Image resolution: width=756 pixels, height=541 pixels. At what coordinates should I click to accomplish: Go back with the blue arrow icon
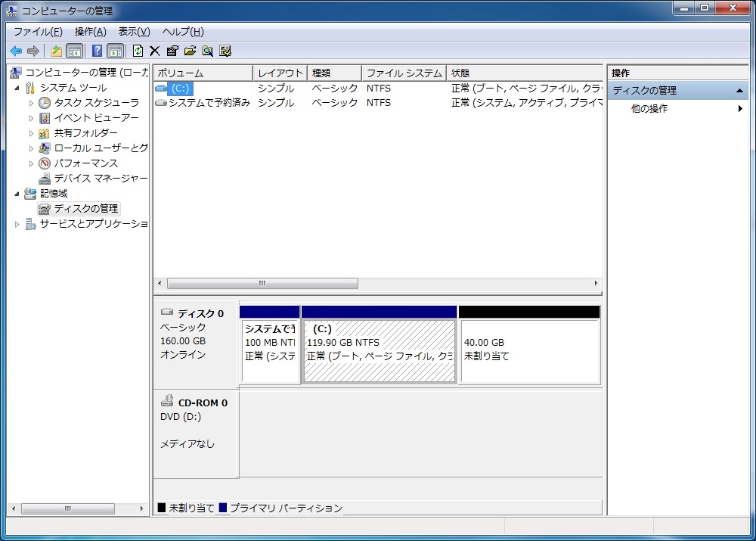pos(16,51)
